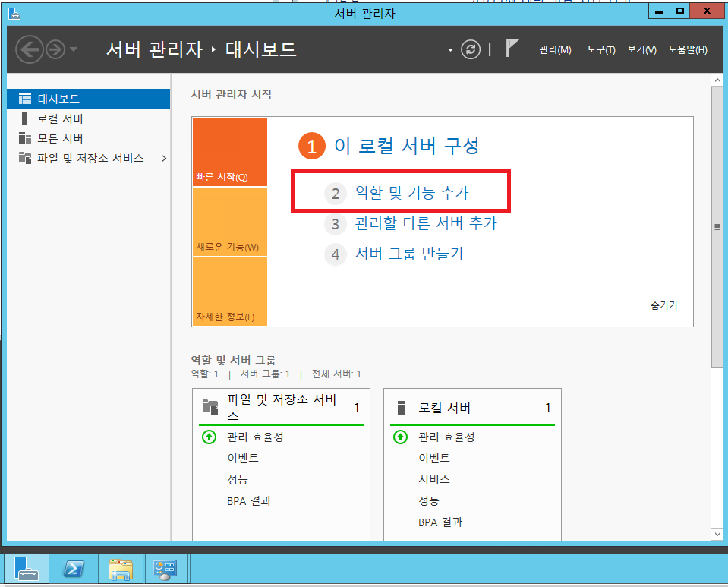Open the notifications flag
Viewport: 728px width, 587px height.
click(511, 49)
